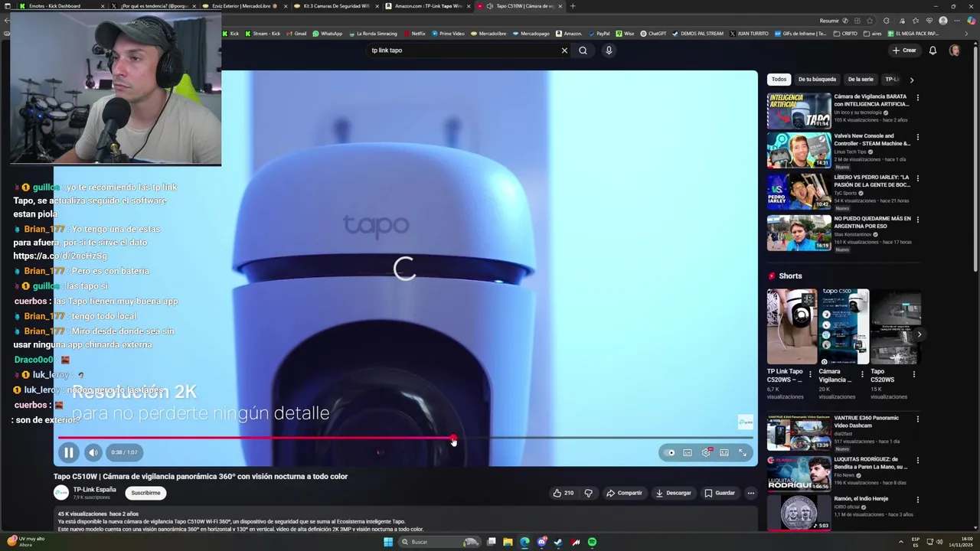Click the Suscribirme button
The height and width of the screenshot is (551, 980).
pos(145,493)
